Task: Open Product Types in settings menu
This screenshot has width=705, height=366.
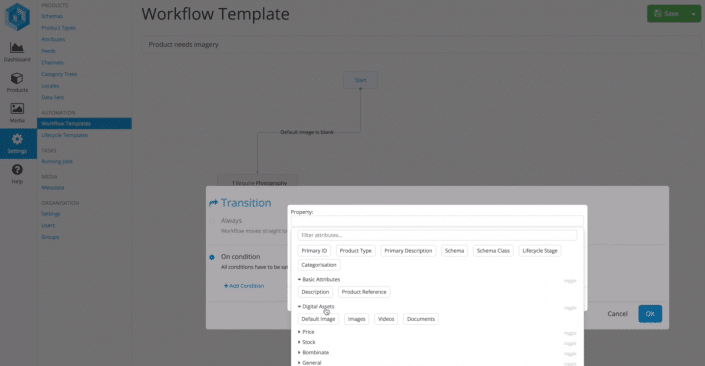Action: pyautogui.click(x=58, y=28)
